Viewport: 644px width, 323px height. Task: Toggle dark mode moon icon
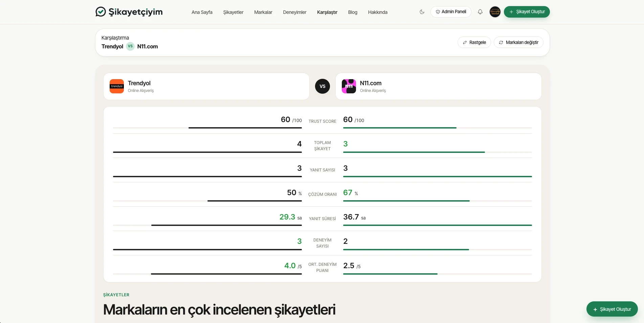[x=422, y=12]
